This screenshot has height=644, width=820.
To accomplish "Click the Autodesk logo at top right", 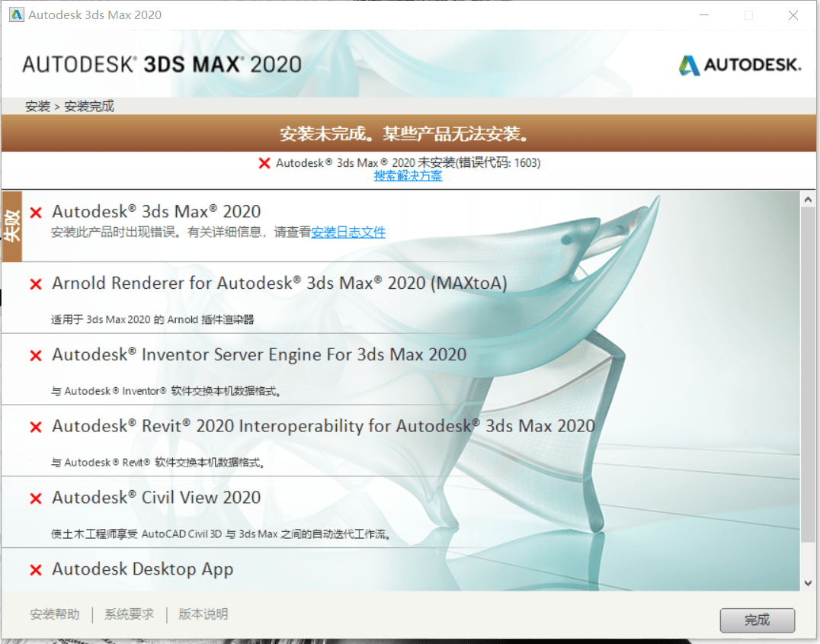I will (739, 65).
